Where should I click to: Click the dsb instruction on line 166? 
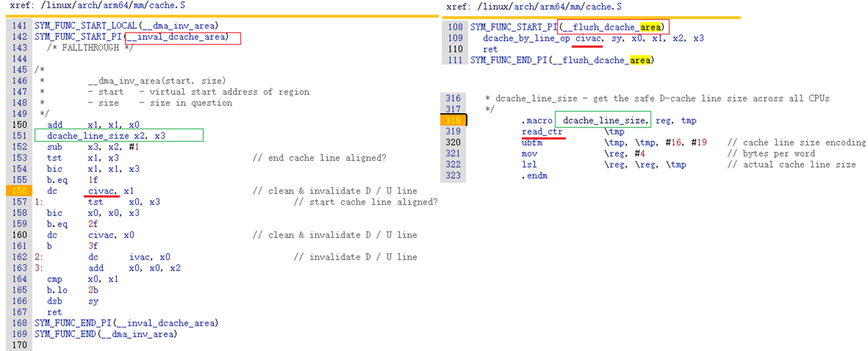pyautogui.click(x=55, y=301)
